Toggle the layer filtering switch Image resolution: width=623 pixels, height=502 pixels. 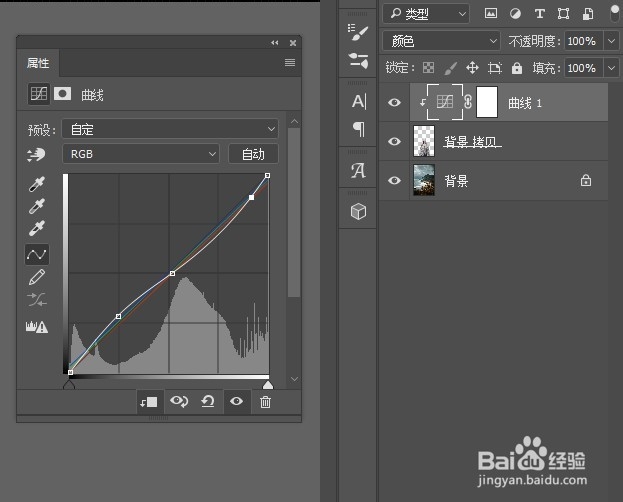click(615, 14)
